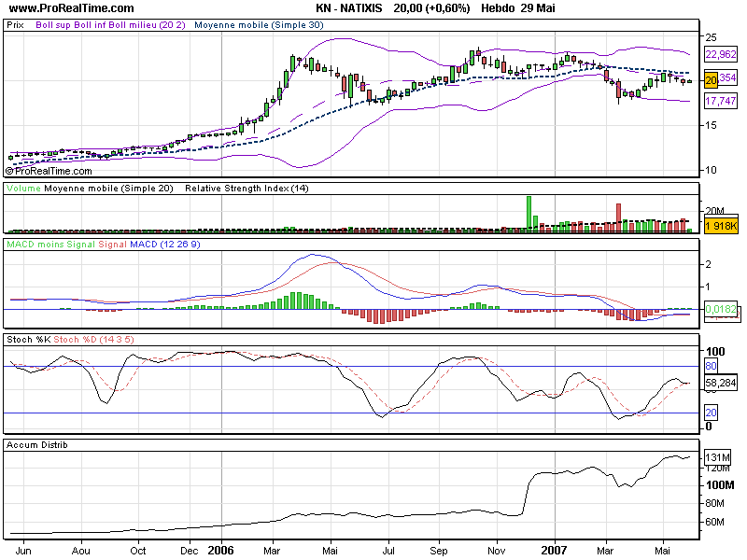
Task: Click the 20,00 (+0,60%) quote
Action: tap(431, 8)
